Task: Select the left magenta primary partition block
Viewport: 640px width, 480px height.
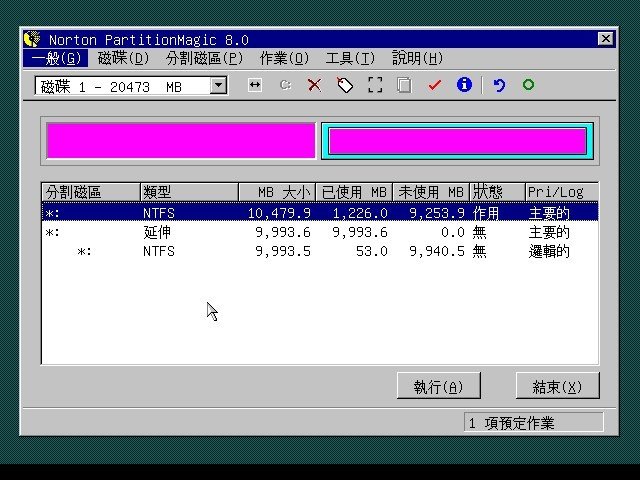Action: [x=181, y=140]
